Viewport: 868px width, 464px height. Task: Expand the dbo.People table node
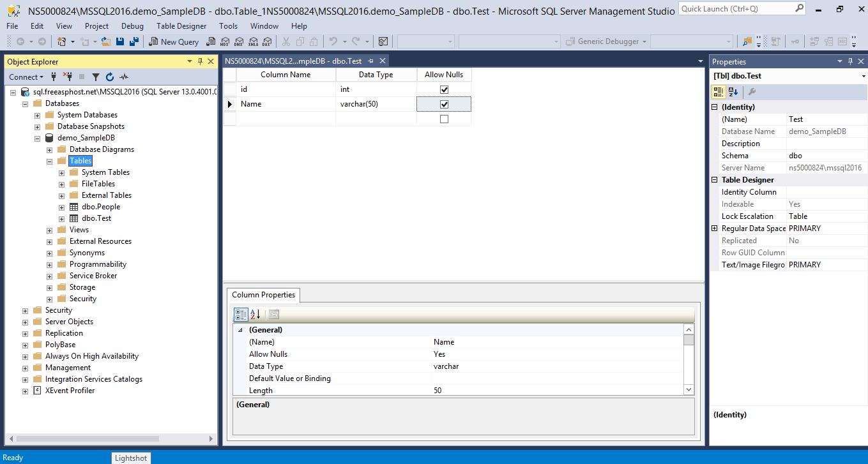click(x=62, y=207)
